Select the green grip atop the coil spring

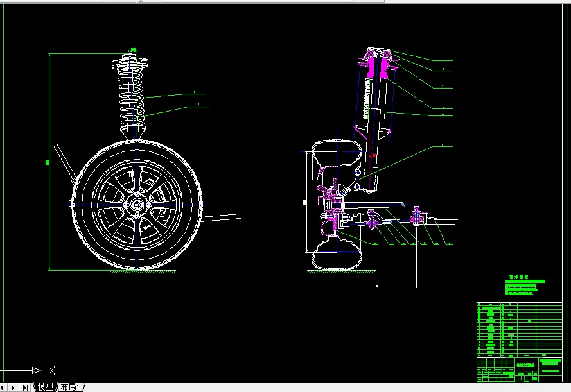(134, 50)
